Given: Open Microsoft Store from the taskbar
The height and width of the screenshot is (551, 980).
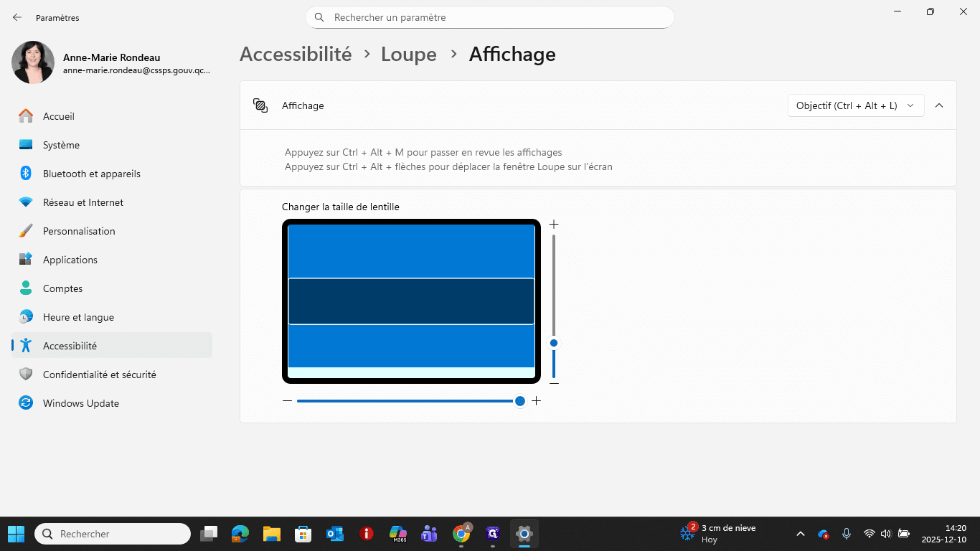Looking at the screenshot, I should point(303,534).
